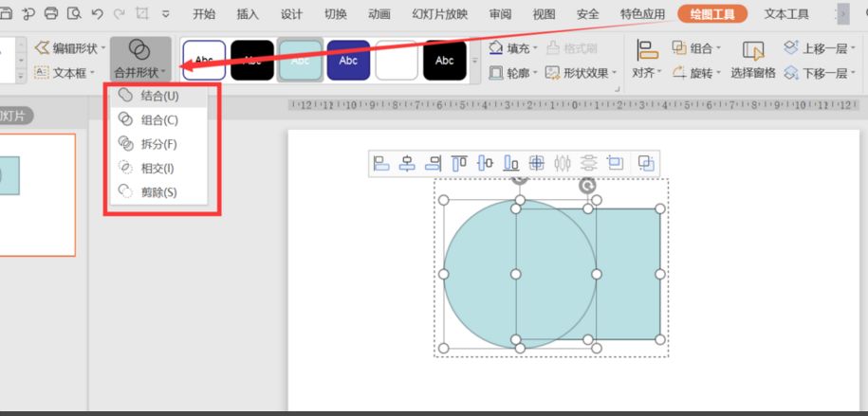Click horizontal center align in floating toolbar
This screenshot has height=416, width=868.
point(407,163)
